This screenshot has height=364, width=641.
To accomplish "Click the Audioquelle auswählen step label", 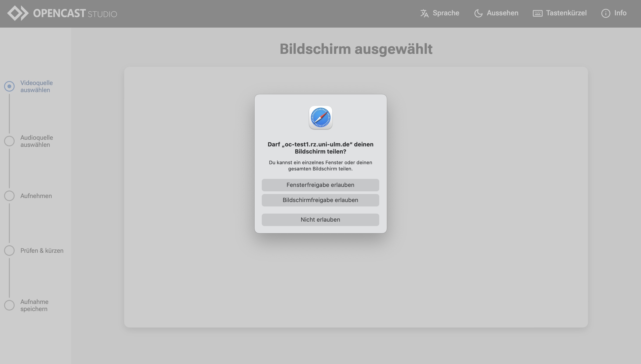I will 37,141.
